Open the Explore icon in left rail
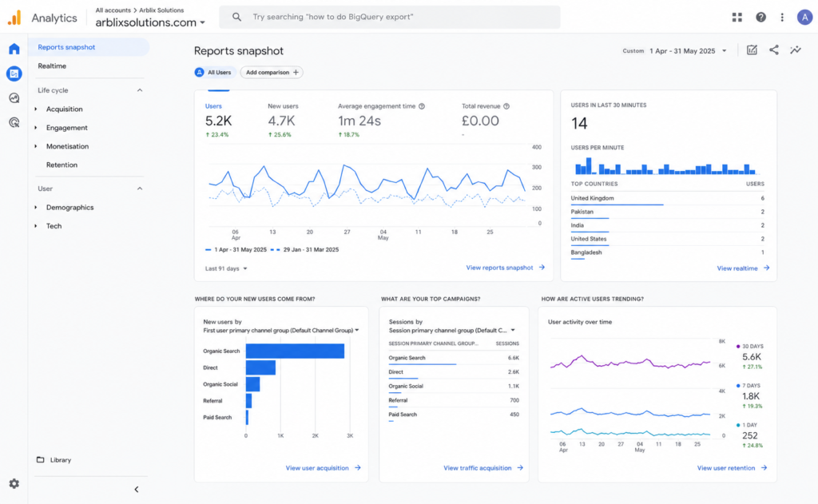Image resolution: width=818 pixels, height=504 pixels. [x=14, y=98]
